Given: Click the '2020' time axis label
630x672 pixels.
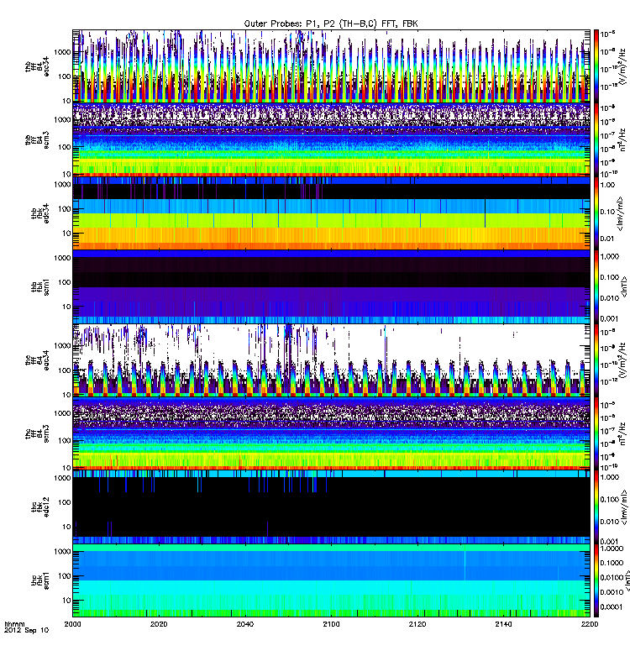Looking at the screenshot, I should point(159,624).
